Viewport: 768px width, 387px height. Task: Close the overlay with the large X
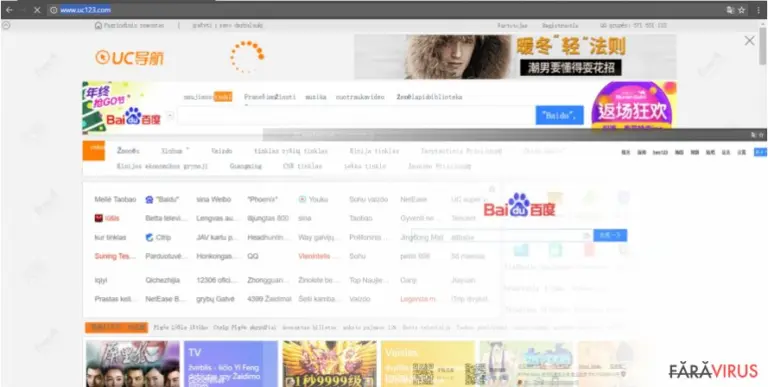click(749, 41)
